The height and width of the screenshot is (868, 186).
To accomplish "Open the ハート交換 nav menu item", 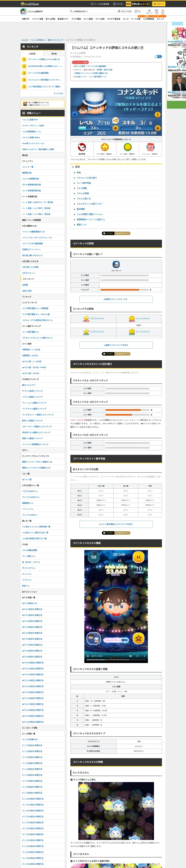I will [136, 19].
